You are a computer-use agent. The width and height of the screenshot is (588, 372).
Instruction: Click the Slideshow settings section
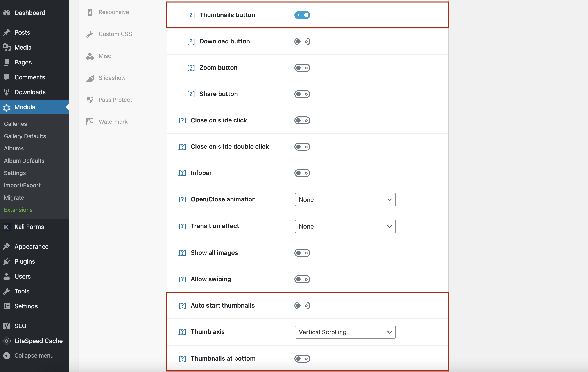112,78
